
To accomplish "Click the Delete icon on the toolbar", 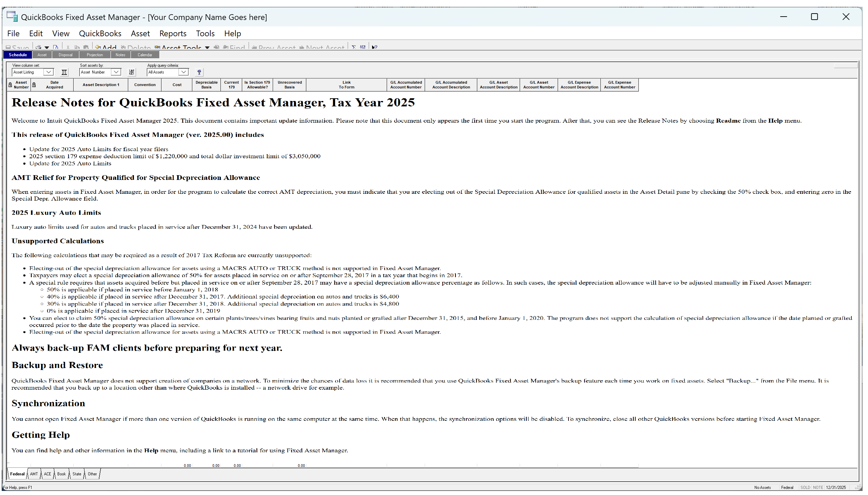I will coord(123,47).
